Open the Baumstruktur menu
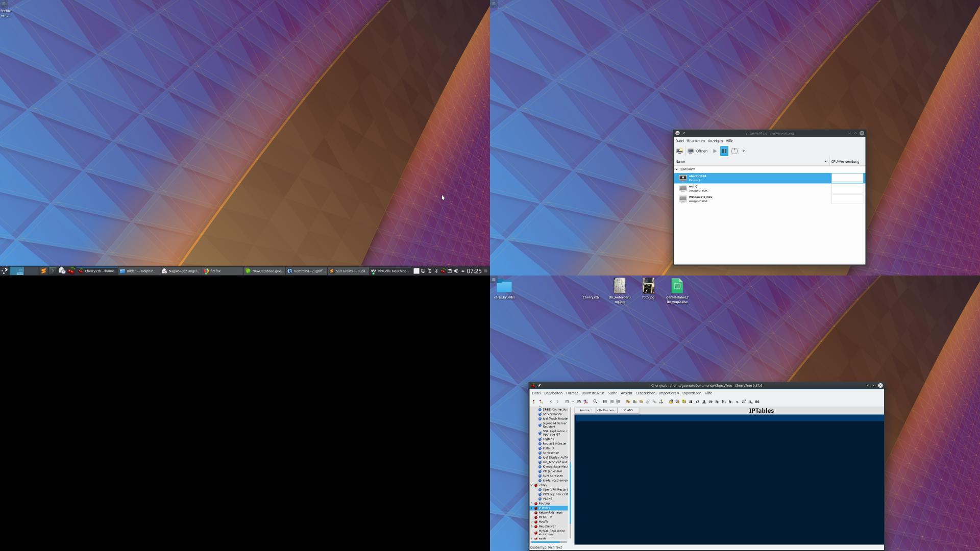The width and height of the screenshot is (980, 551). (x=592, y=393)
